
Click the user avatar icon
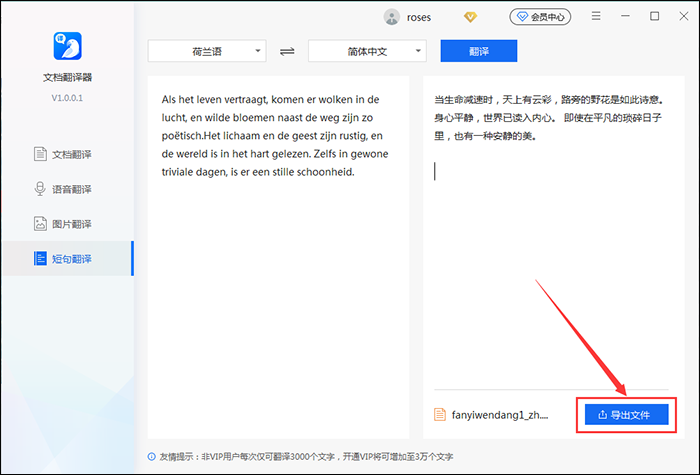[392, 17]
